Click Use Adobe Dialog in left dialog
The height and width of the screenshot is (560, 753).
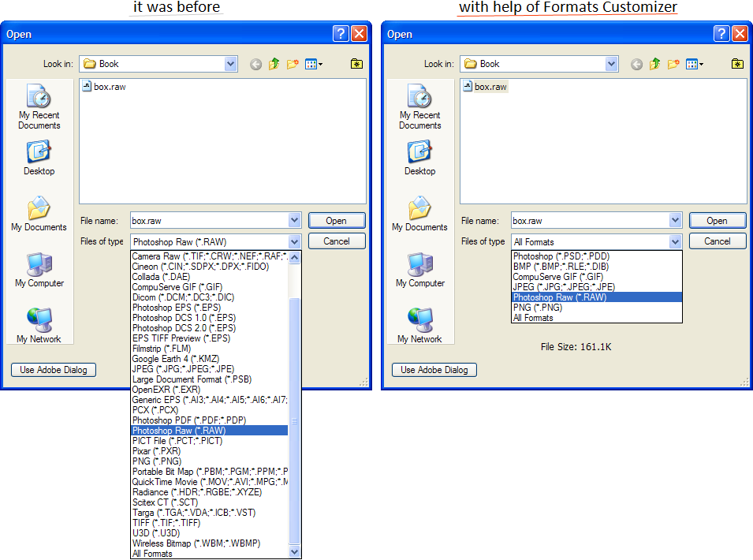coord(54,370)
